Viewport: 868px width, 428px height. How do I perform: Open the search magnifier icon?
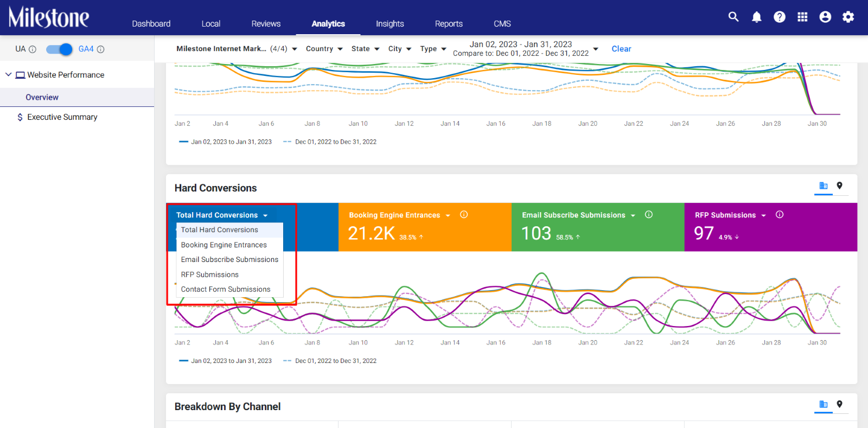[733, 17]
